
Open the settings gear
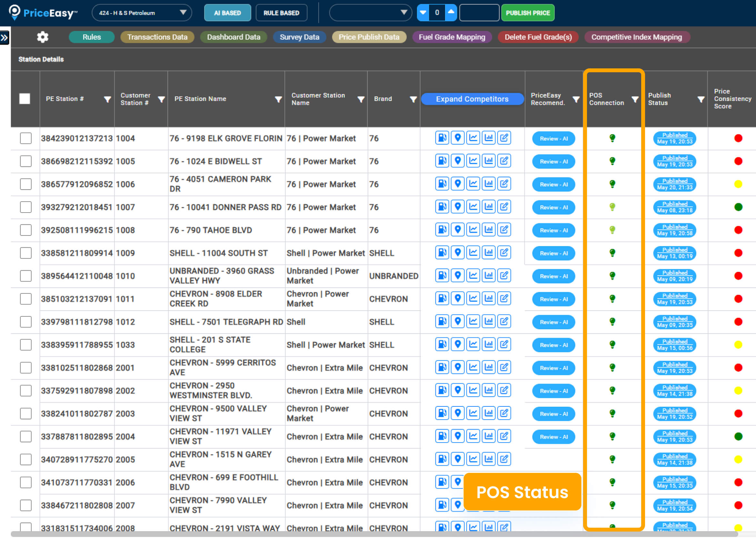pyautogui.click(x=42, y=37)
